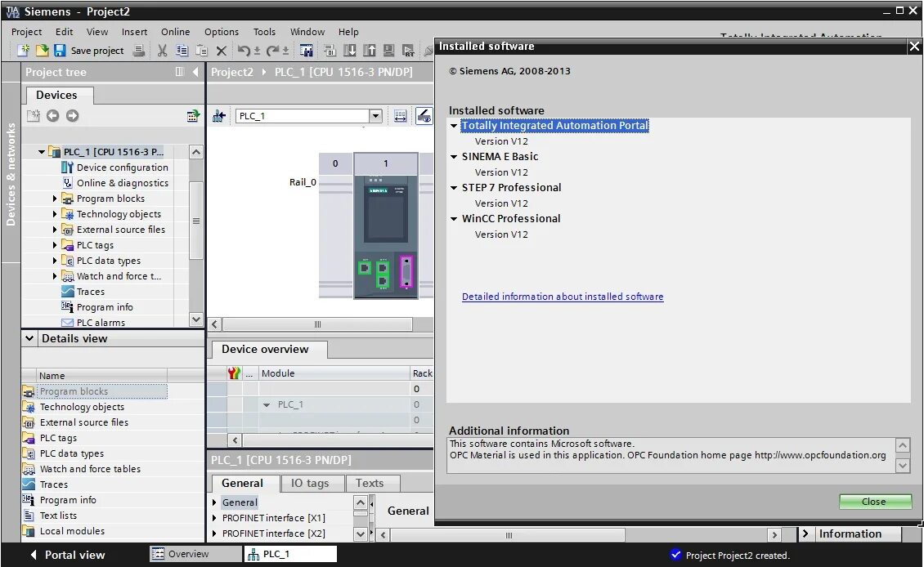
Task: Collapse the WinCC Professional entry
Action: pos(454,218)
